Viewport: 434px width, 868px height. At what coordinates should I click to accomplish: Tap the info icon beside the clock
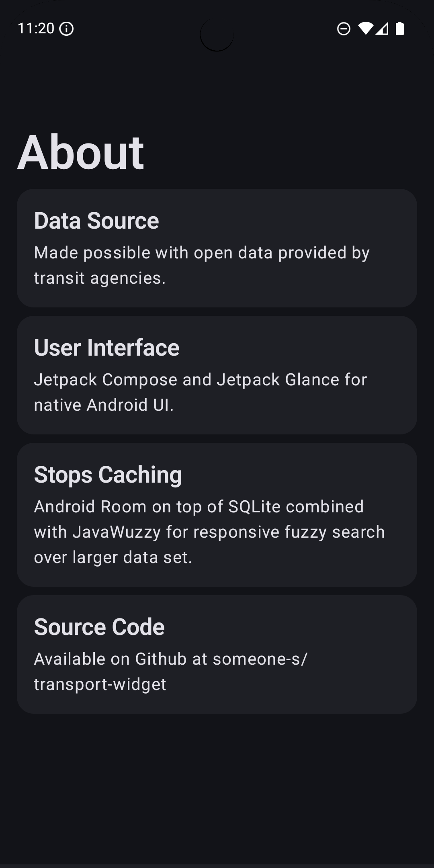pos(66,29)
